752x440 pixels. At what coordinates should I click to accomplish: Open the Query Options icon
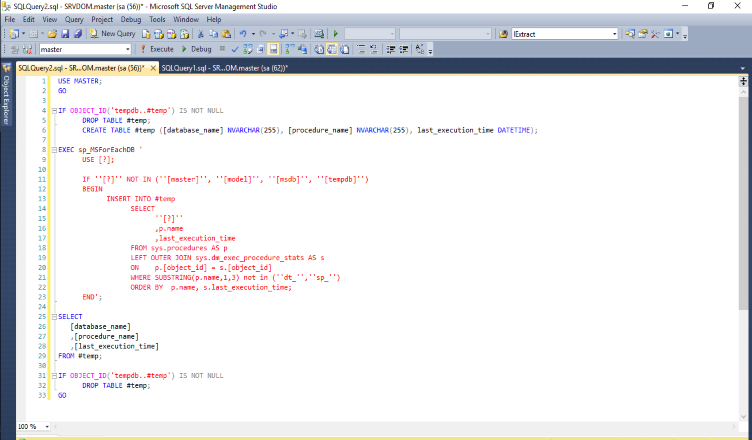coord(260,49)
